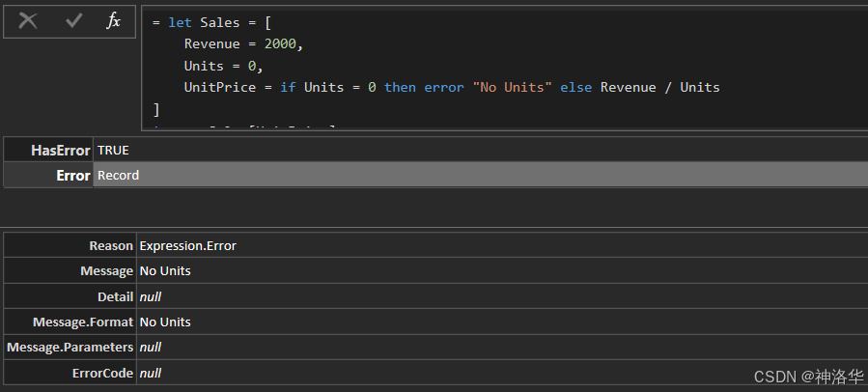Click the Units = 0 line in the editor
Viewport: 868px width, 392px height.
click(224, 66)
